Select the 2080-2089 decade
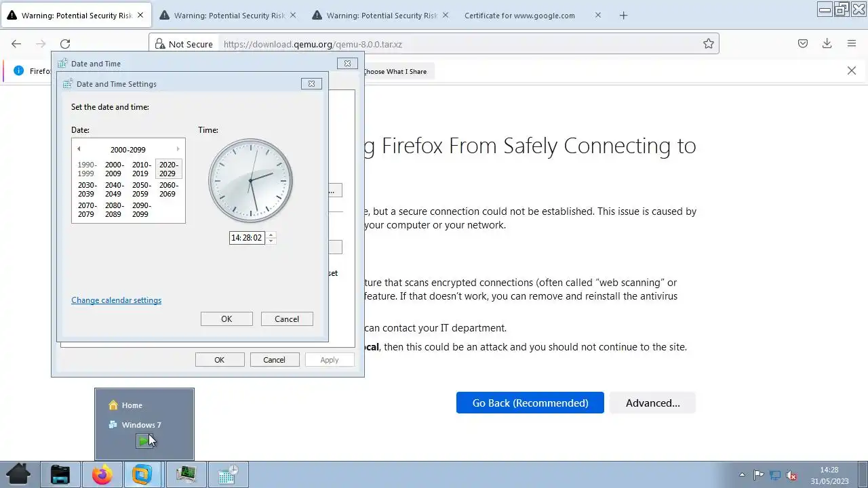This screenshot has width=868, height=488. pos(114,209)
